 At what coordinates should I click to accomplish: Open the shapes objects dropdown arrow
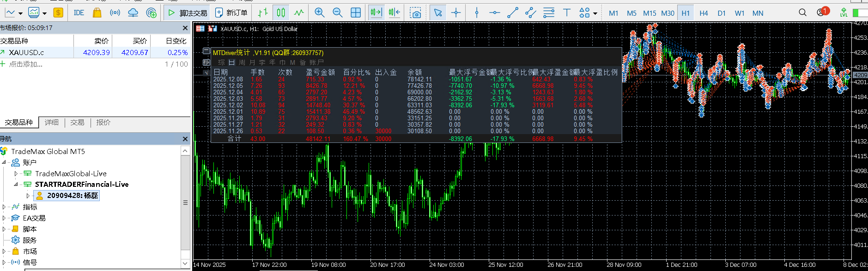click(595, 13)
